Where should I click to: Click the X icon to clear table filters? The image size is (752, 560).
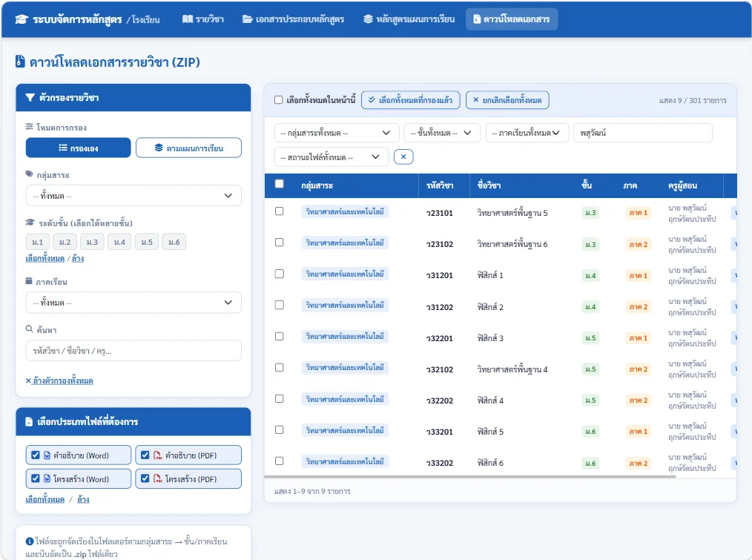(x=403, y=157)
